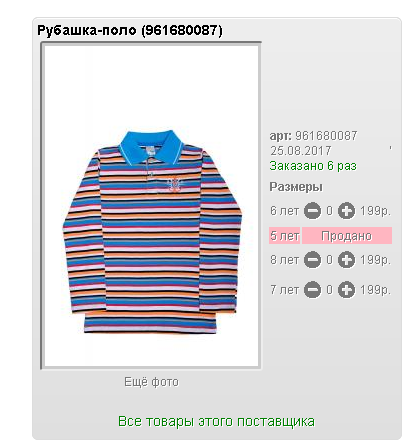Increase quantity for size 7 лет
Viewport: 420px width, 441px height.
(x=346, y=290)
